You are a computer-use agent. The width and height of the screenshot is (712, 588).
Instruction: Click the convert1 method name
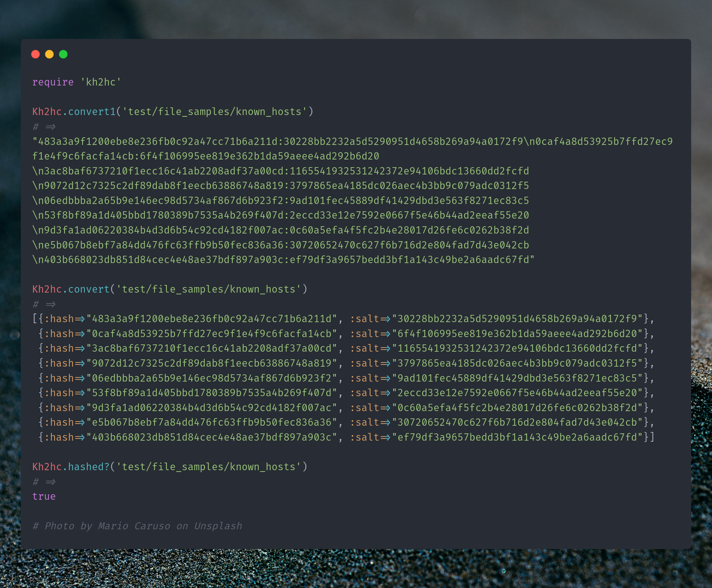click(92, 112)
